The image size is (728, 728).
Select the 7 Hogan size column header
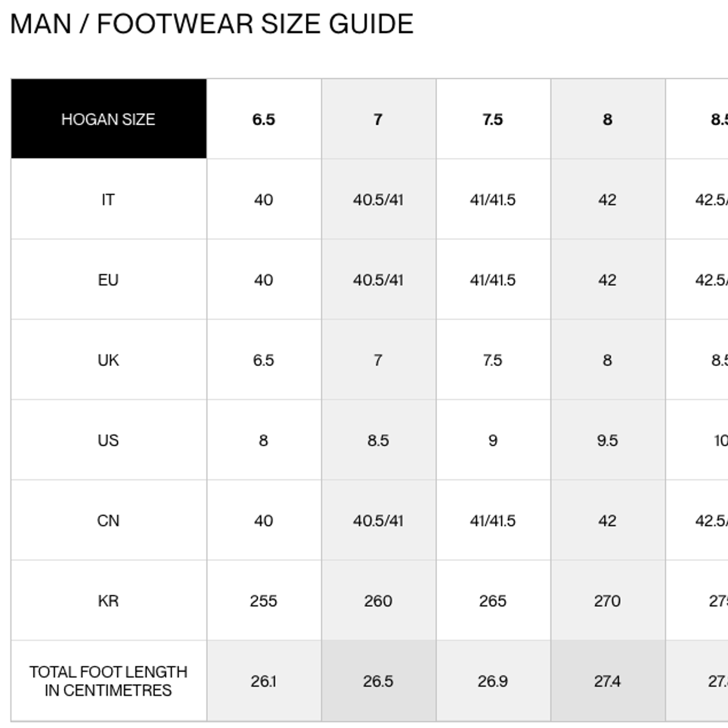378,119
